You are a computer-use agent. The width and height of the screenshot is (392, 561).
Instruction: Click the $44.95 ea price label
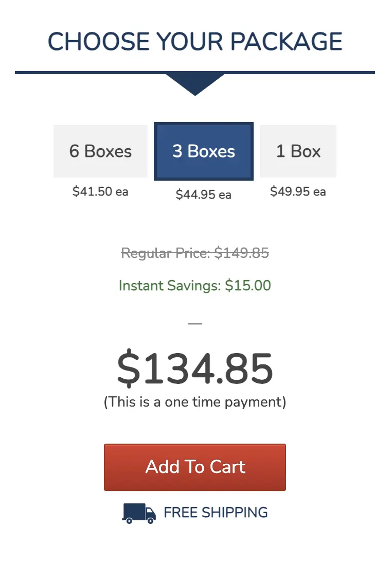pyautogui.click(x=203, y=195)
